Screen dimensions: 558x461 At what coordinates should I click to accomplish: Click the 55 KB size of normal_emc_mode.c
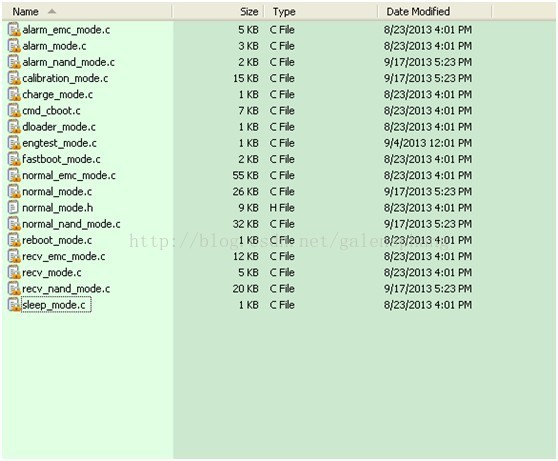click(x=246, y=176)
